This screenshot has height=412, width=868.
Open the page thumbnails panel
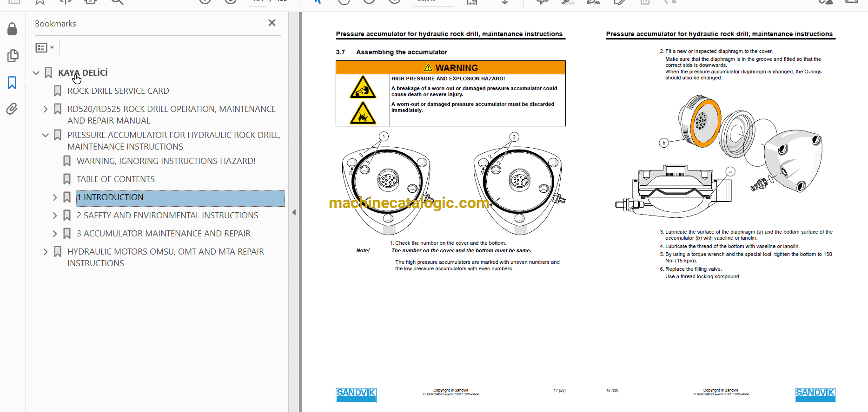13,56
